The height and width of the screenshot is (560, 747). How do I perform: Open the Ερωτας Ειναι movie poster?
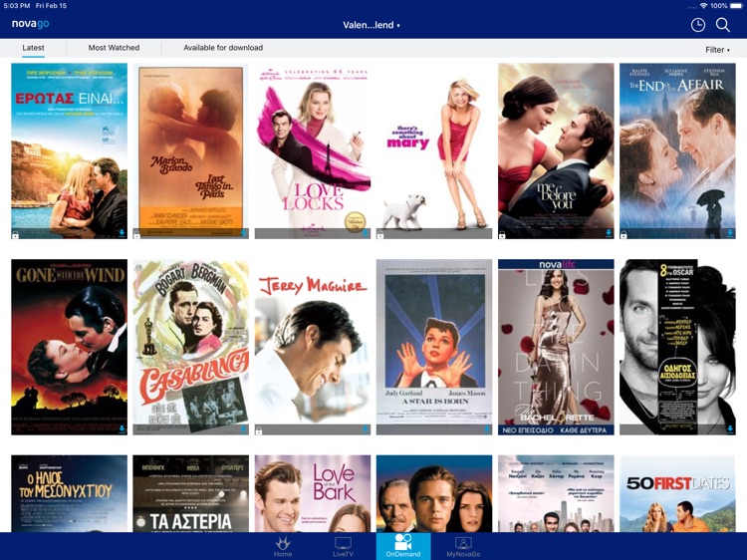click(69, 150)
